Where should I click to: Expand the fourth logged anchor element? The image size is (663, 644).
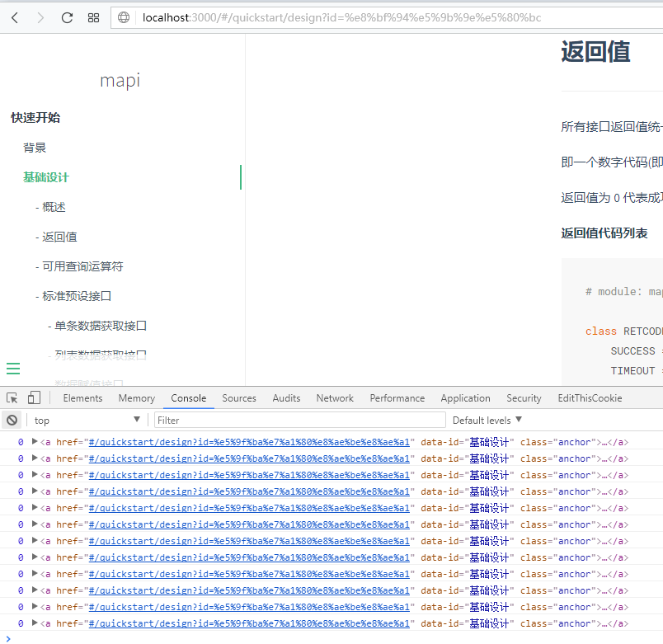coord(35,491)
